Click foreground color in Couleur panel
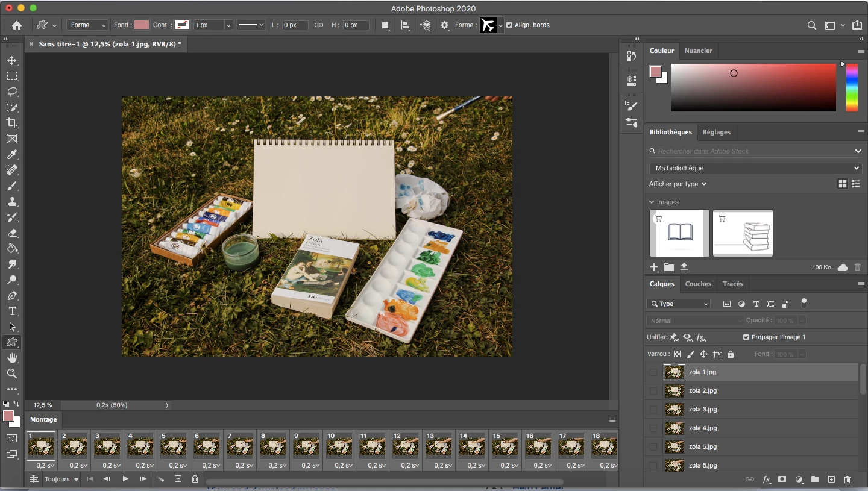868x491 pixels. (x=656, y=72)
